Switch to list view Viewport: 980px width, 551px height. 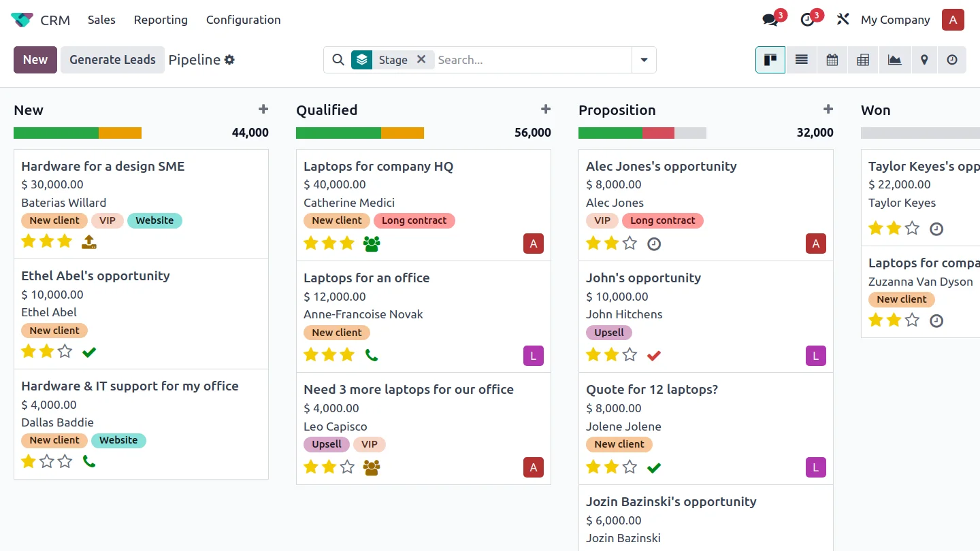coord(801,60)
